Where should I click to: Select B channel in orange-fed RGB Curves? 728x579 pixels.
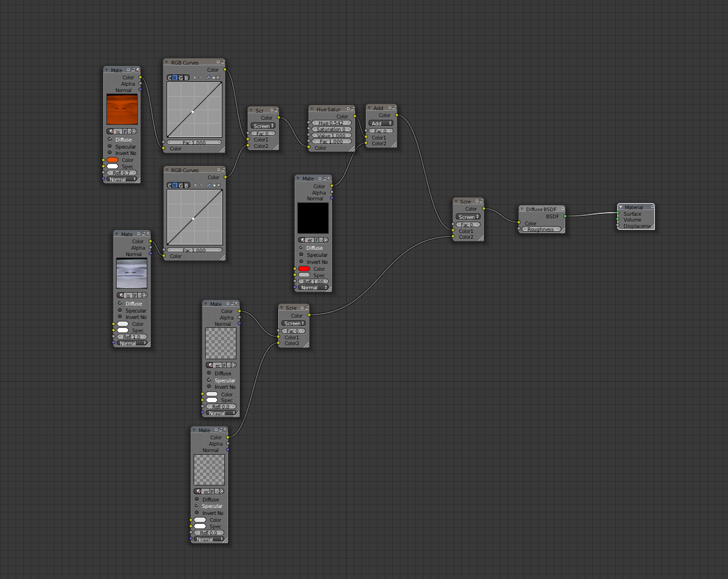[186, 77]
